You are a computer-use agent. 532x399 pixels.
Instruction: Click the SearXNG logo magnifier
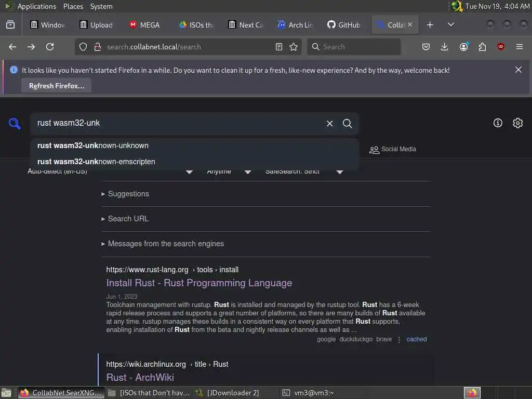tap(15, 124)
